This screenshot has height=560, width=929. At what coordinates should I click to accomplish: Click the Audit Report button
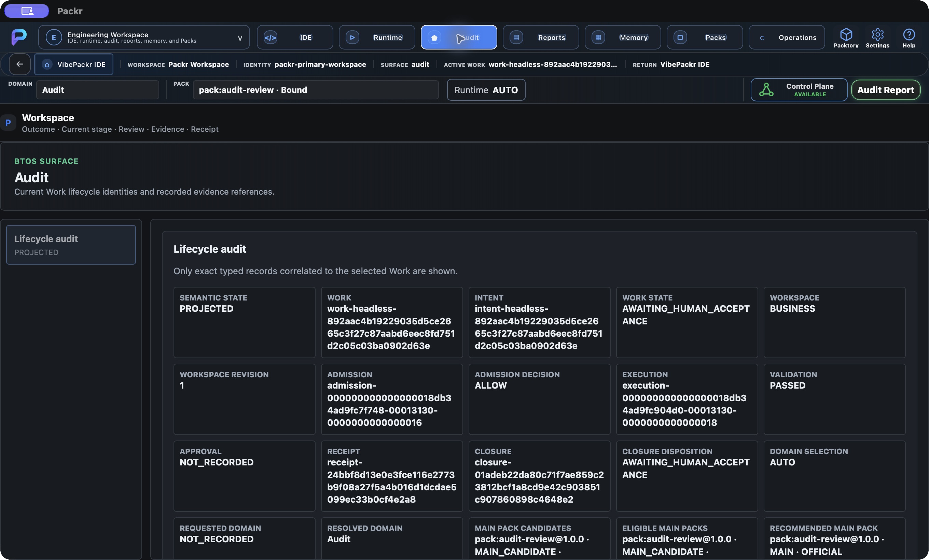886,90
